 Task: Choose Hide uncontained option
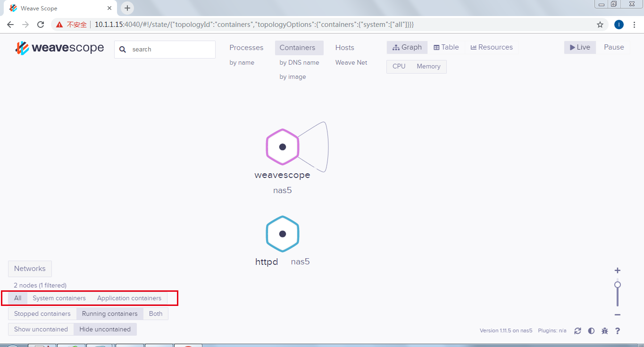click(105, 330)
